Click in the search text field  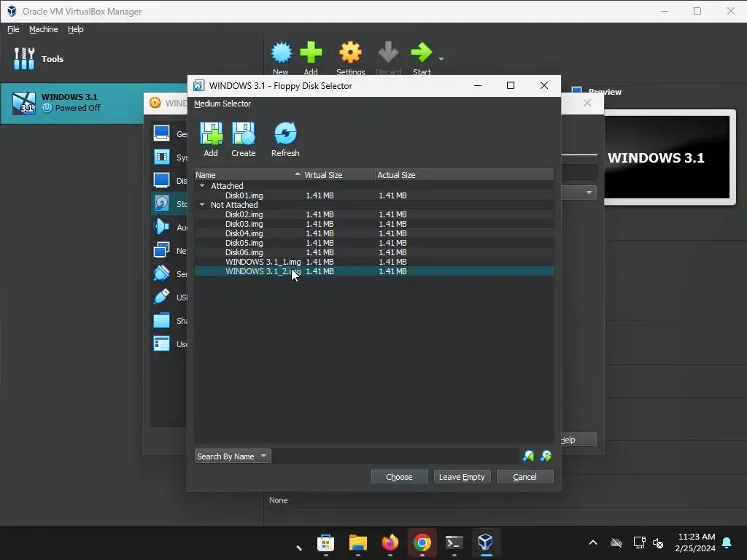click(x=395, y=456)
